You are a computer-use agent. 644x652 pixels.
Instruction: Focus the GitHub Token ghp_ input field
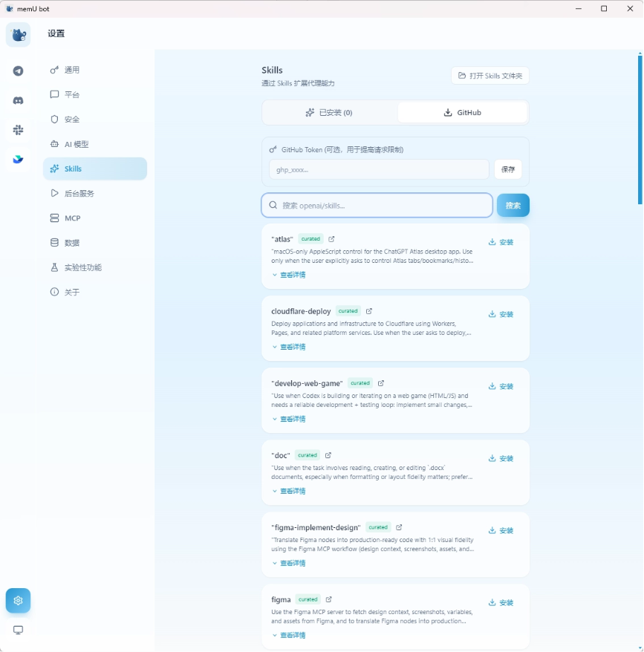click(379, 169)
